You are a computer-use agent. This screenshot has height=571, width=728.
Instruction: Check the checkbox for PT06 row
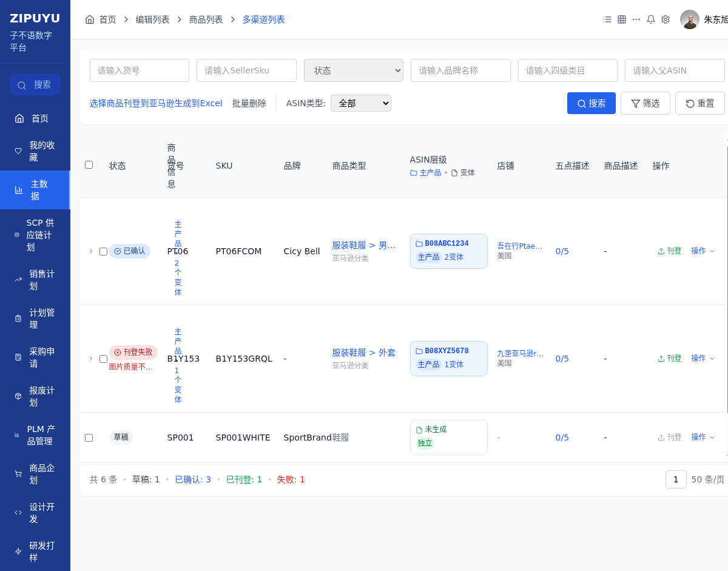coord(103,251)
